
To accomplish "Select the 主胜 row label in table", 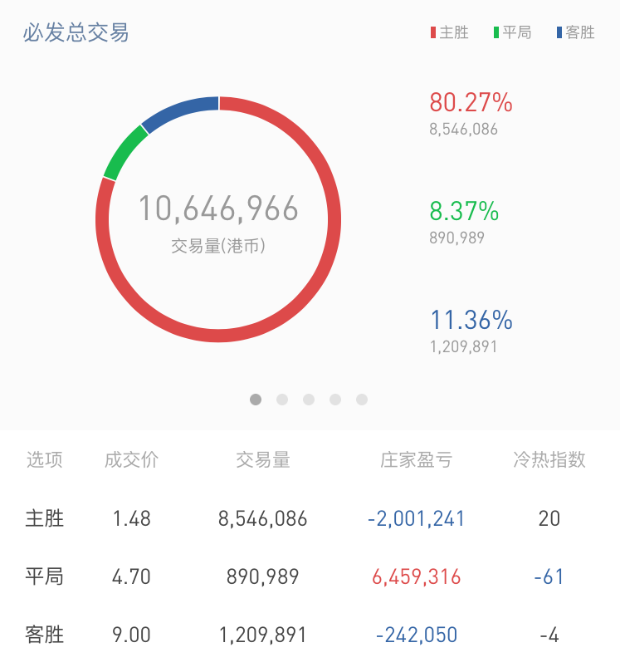I will pyautogui.click(x=45, y=518).
